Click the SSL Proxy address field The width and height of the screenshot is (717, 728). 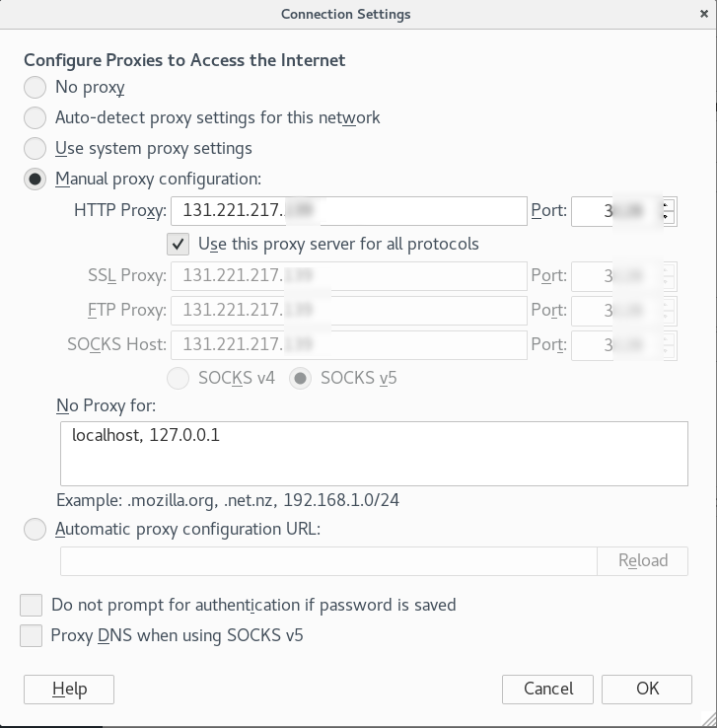click(349, 276)
